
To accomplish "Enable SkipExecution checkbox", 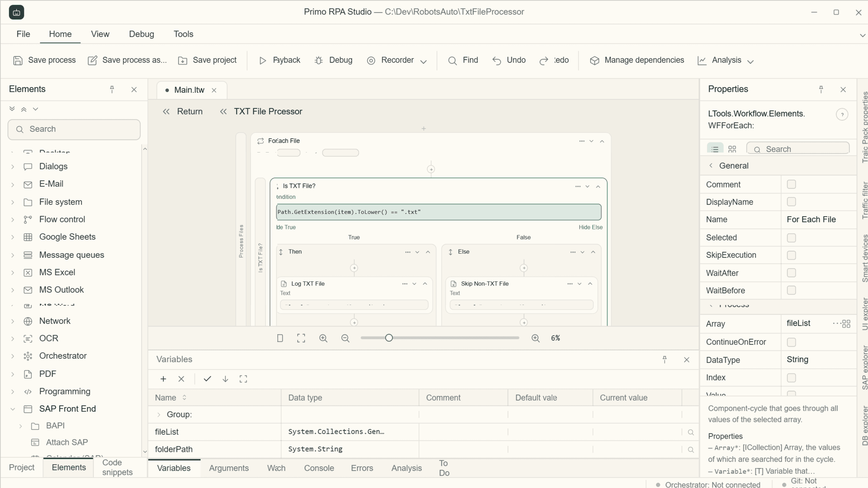I will 791,255.
